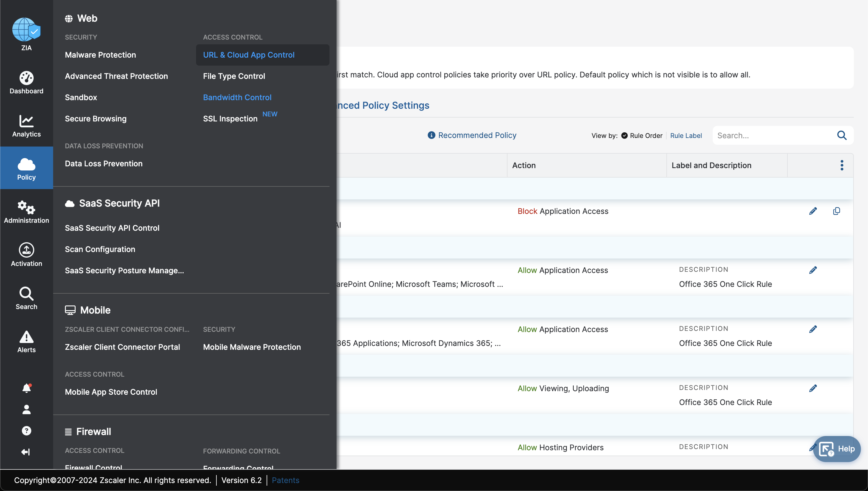Click the copy icon for the Block rule
This screenshot has height=491, width=868.
coord(836,211)
